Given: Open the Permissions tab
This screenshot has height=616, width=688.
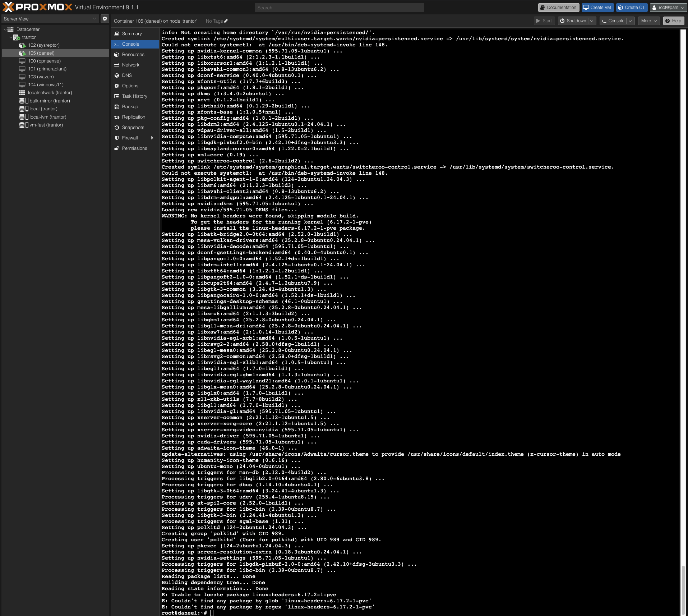Looking at the screenshot, I should tap(135, 148).
